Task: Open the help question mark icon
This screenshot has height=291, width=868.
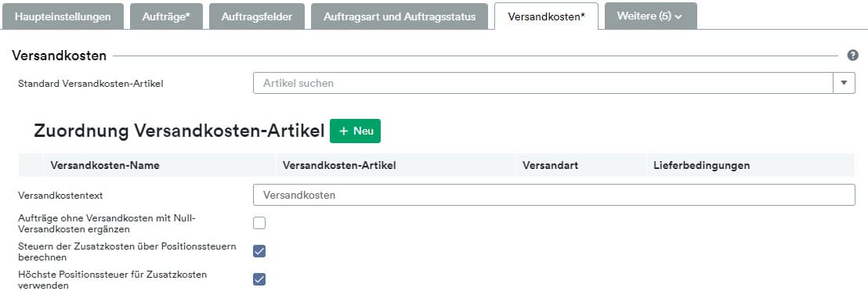Action: tap(852, 56)
